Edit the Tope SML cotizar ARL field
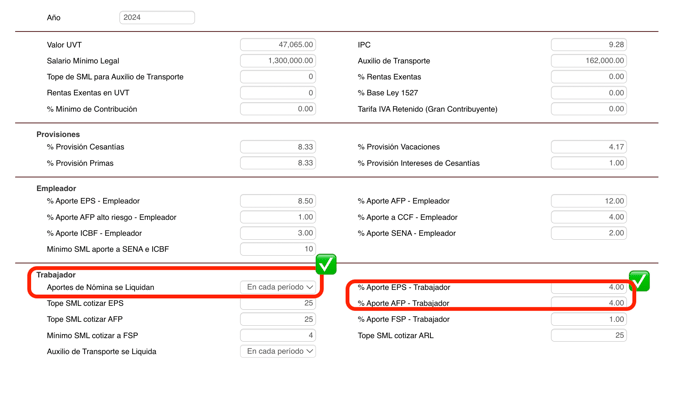Viewport: 688px width, 393px height. (589, 336)
